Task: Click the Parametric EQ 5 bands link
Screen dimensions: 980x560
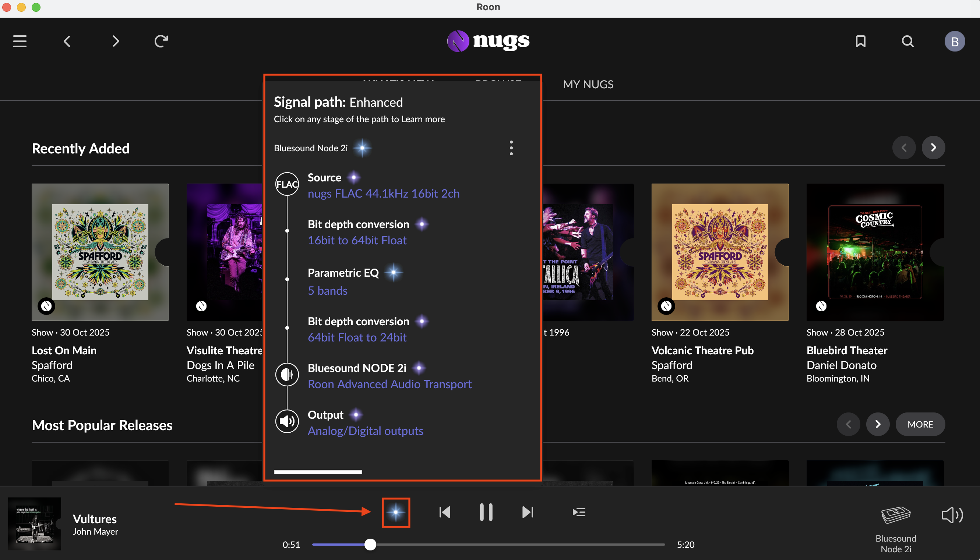Action: coord(327,290)
